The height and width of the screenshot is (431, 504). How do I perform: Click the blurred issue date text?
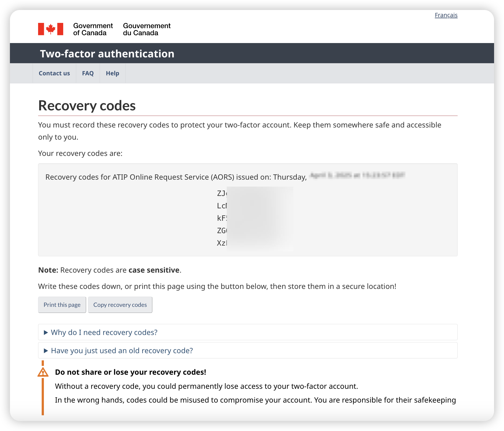[357, 175]
